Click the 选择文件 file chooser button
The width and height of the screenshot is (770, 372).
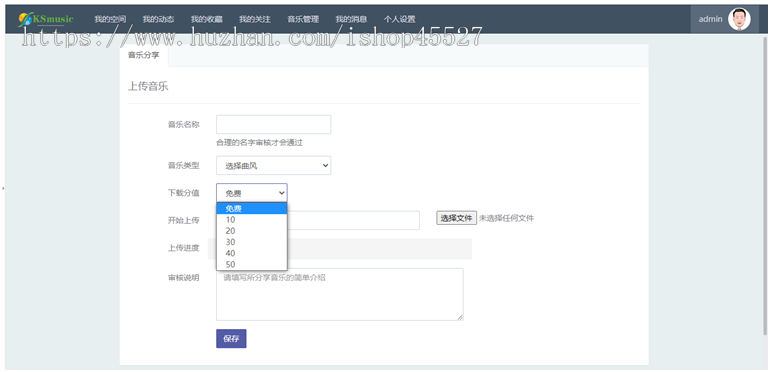pyautogui.click(x=456, y=218)
